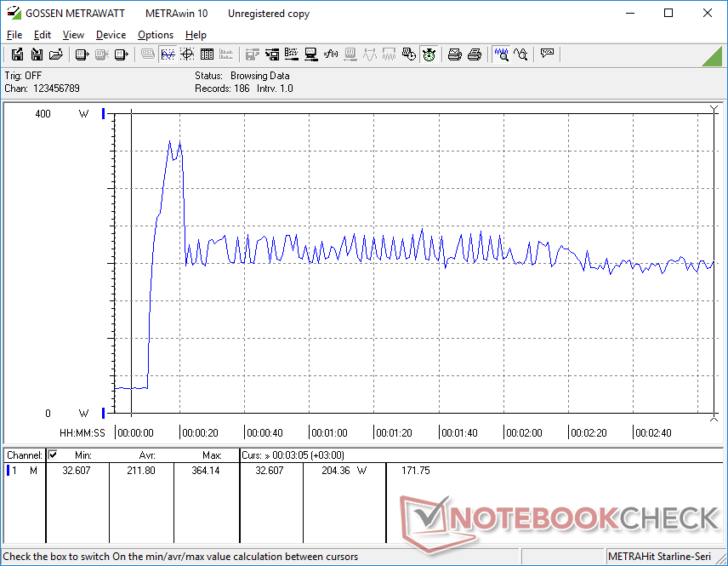Toggle the Channel min/avr/max checkbox
Viewport: 728px width, 566px height.
pos(53,455)
